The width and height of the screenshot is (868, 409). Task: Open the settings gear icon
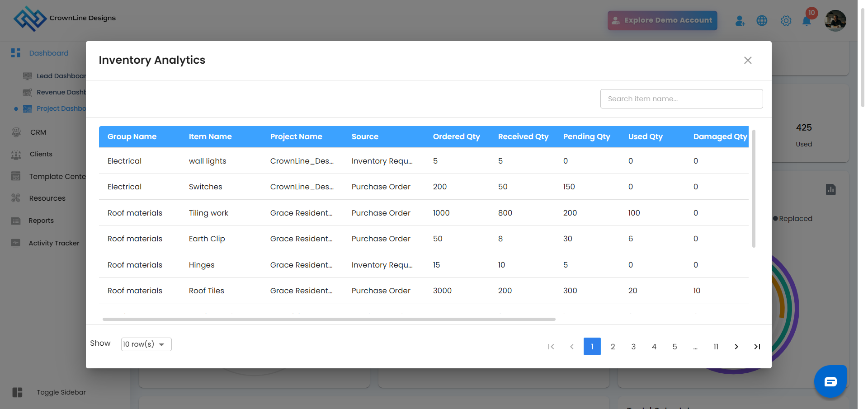[786, 21]
